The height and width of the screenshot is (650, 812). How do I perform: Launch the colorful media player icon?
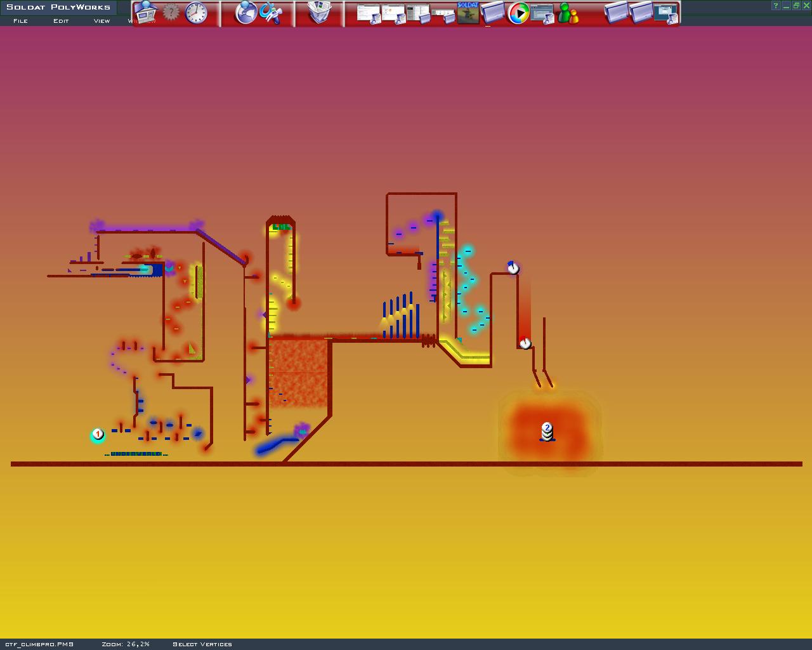coord(518,13)
